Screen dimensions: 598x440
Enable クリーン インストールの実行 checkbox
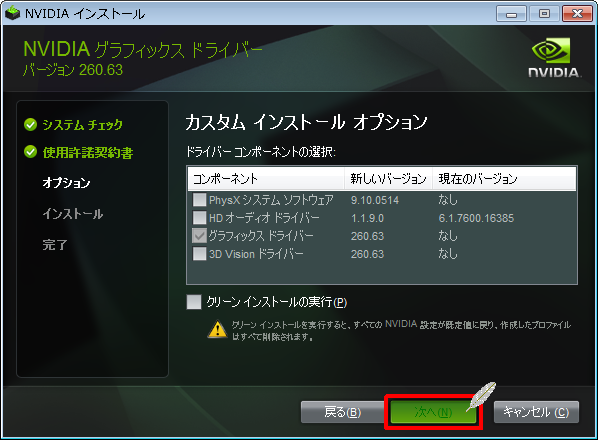(x=194, y=302)
